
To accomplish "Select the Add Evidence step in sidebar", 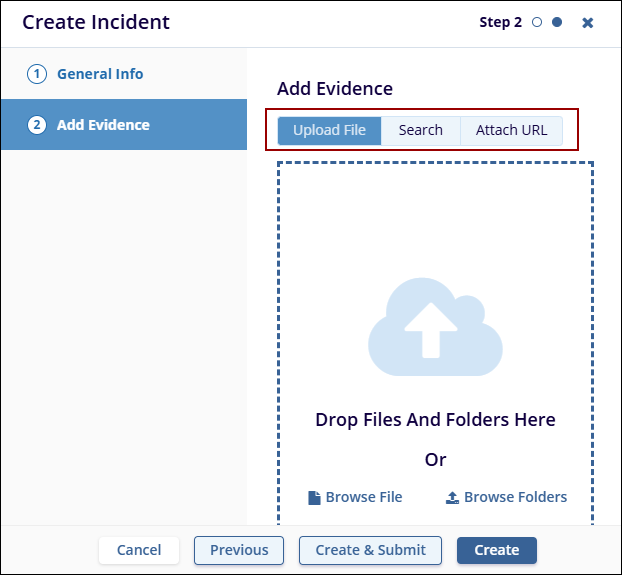I will [x=103, y=125].
